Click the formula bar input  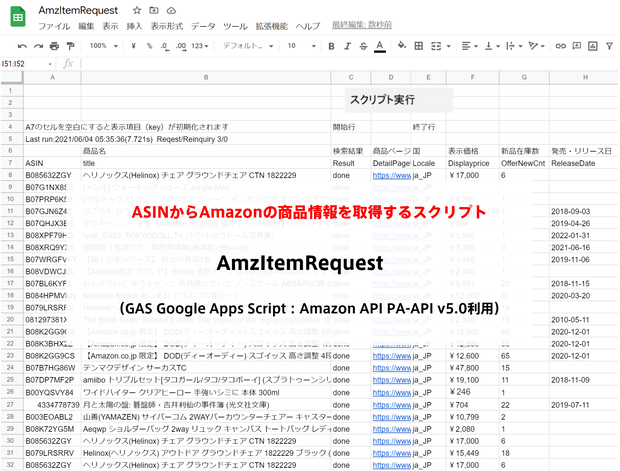pos(348,64)
